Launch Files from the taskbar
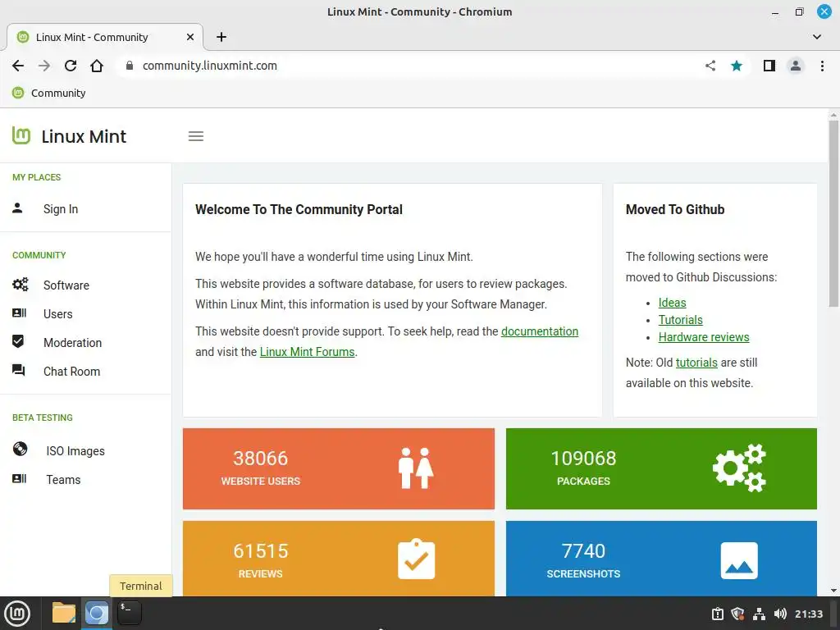This screenshot has width=840, height=630. [64, 614]
